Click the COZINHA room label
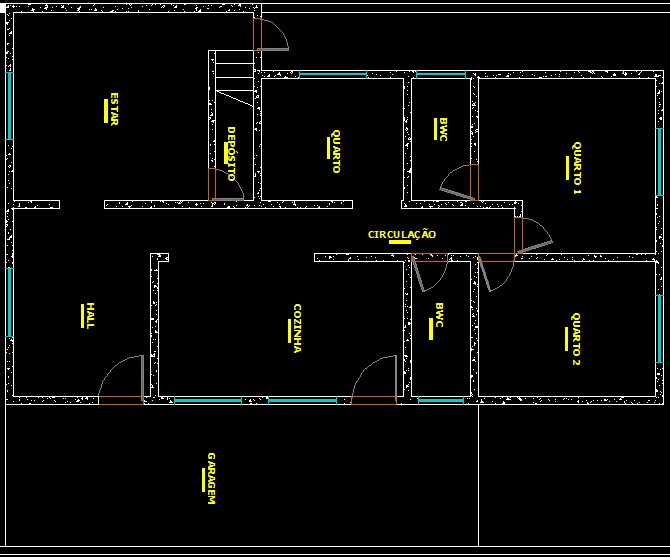The width and height of the screenshot is (670, 557). pos(297,330)
